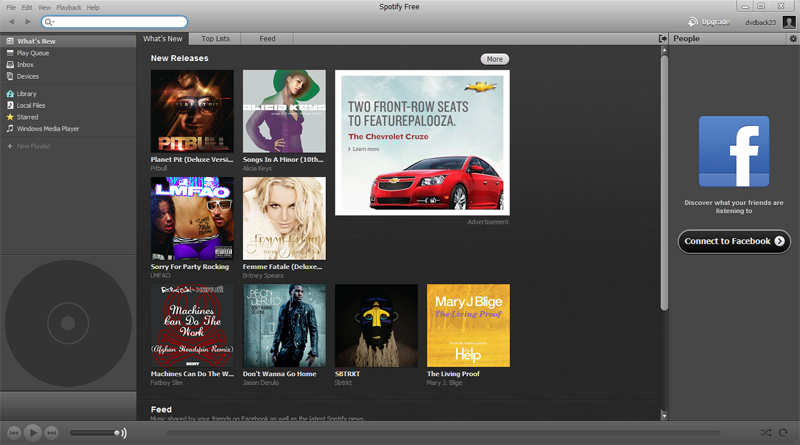Click the Local Files sidebar icon
This screenshot has height=445, width=800.
click(10, 105)
